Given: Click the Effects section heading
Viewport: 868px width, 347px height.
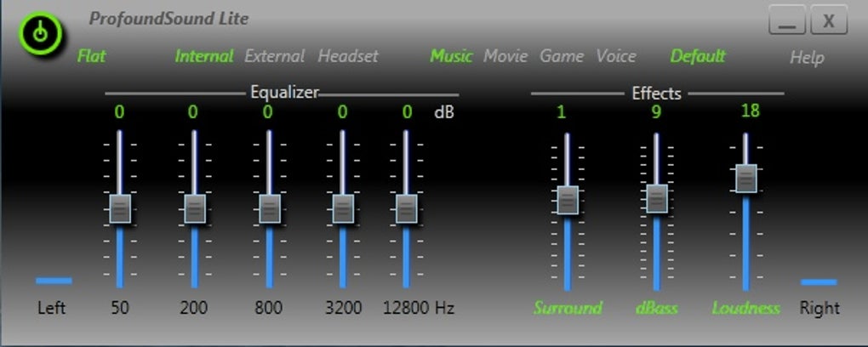Looking at the screenshot, I should pos(657,94).
